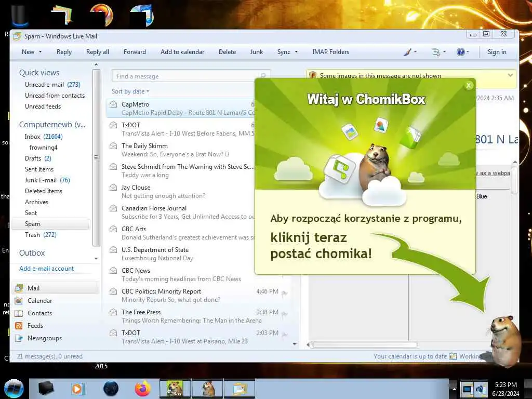Show hidden system tray icons arrow
Image resolution: width=532 pixels, height=399 pixels.
[454, 389]
